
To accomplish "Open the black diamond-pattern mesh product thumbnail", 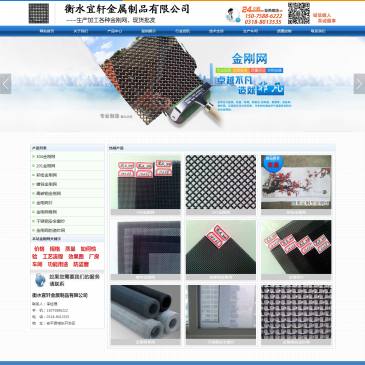I will coord(221,182).
